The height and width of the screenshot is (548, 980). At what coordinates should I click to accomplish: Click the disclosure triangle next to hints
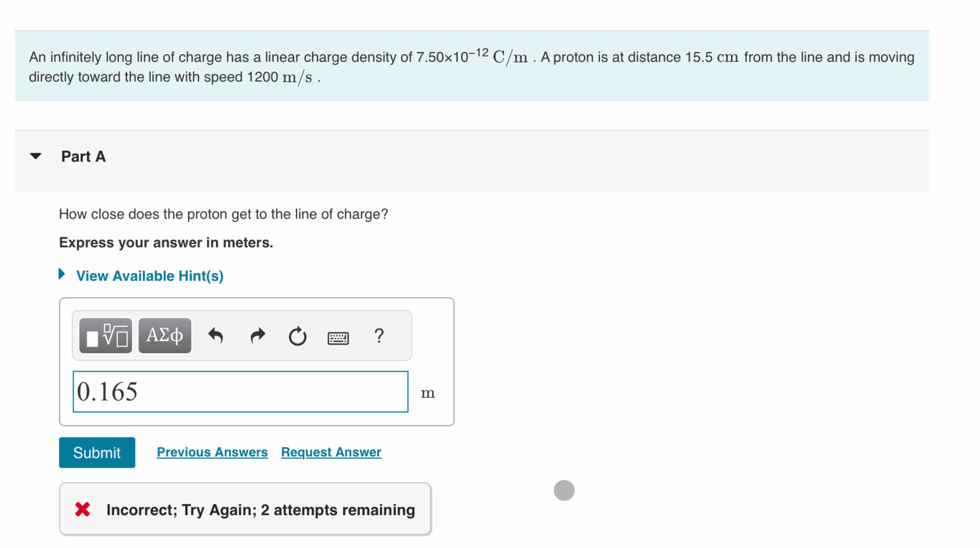point(62,275)
